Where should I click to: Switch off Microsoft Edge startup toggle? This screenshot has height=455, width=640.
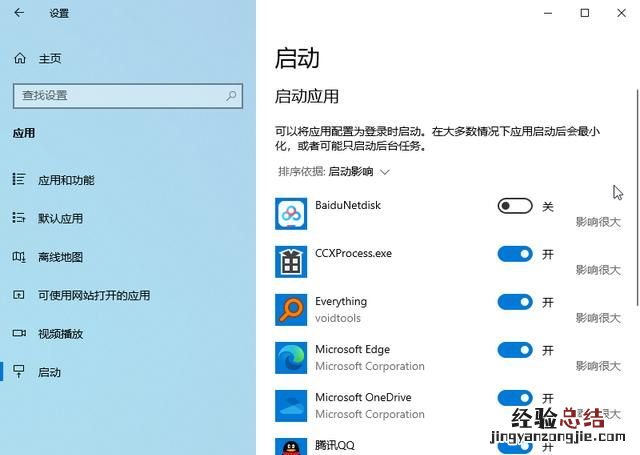point(515,350)
